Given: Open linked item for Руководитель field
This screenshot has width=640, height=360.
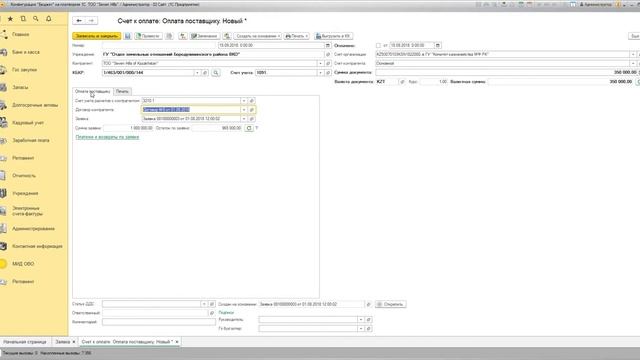Looking at the screenshot, I should coord(369,320).
